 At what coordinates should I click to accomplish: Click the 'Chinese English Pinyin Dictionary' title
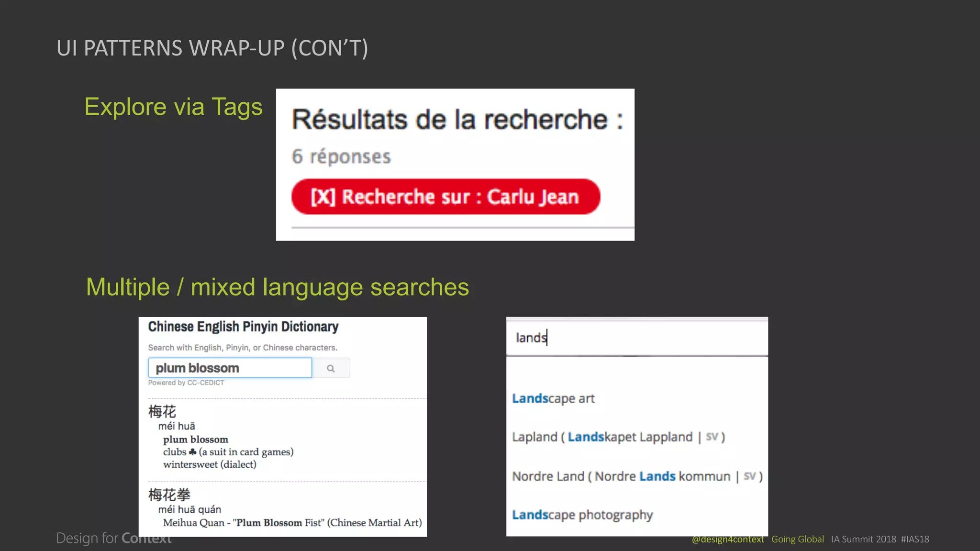click(x=243, y=327)
